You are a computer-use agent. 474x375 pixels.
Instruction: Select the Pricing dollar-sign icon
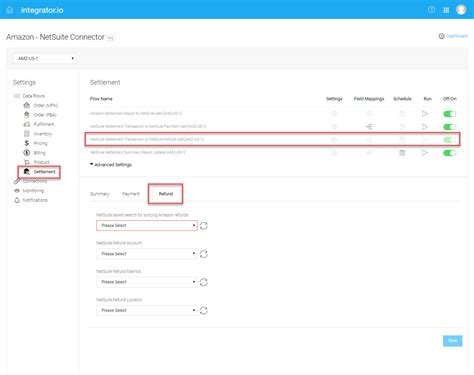[27, 143]
